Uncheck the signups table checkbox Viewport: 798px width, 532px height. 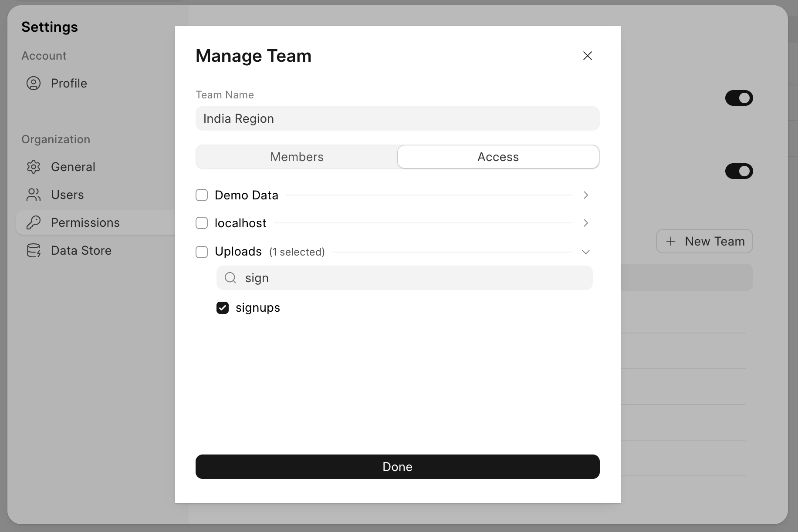(x=223, y=308)
